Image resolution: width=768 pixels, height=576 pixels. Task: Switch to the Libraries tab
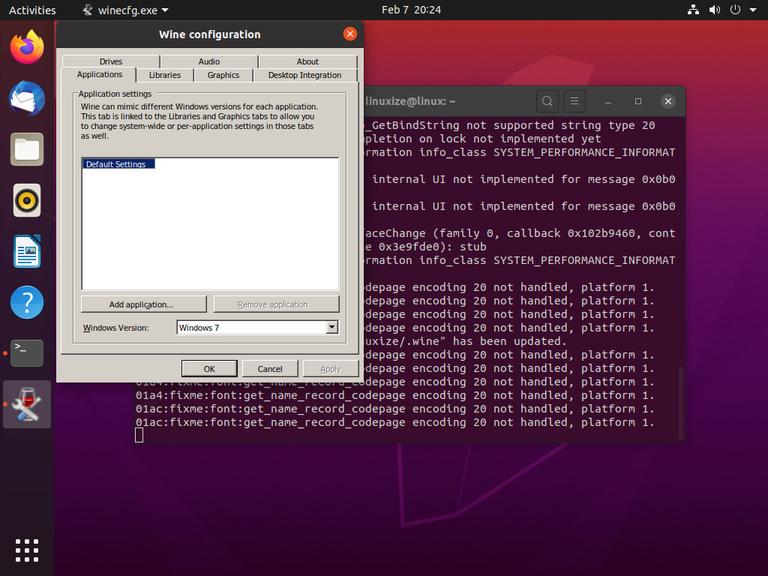[x=165, y=75]
